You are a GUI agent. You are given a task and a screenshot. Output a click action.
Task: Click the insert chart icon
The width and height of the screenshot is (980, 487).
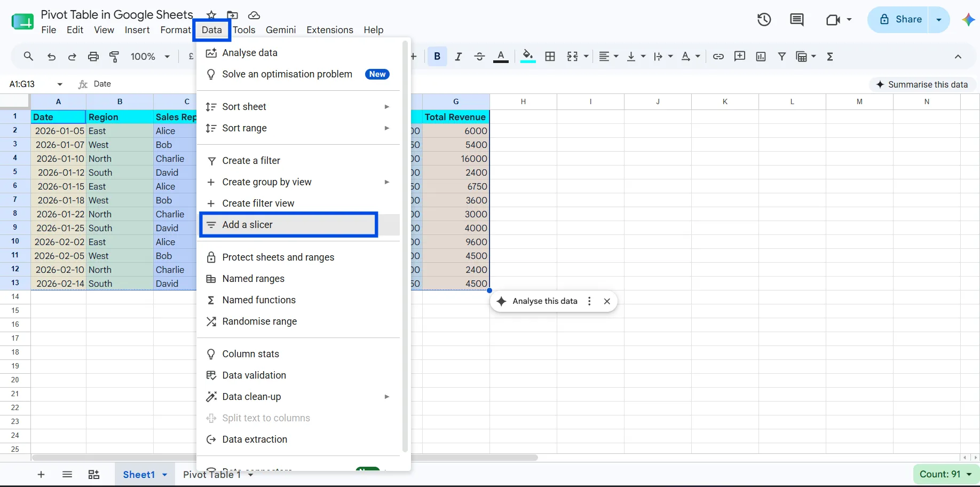pyautogui.click(x=761, y=57)
